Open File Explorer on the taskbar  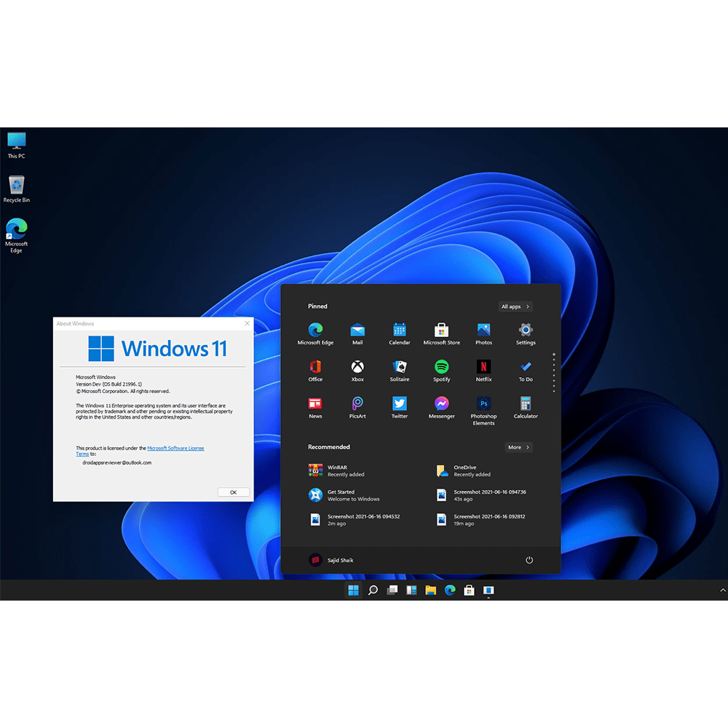pyautogui.click(x=431, y=590)
